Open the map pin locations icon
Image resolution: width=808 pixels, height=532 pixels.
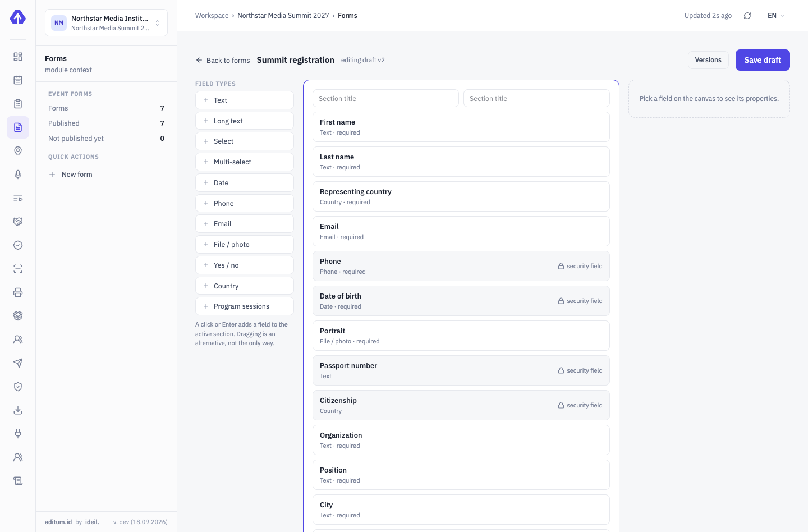tap(18, 151)
